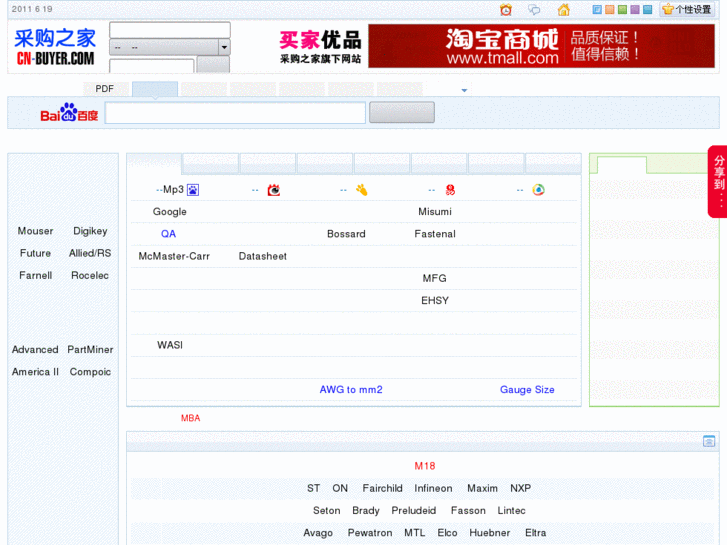Open the Fastenal link
The image size is (727, 545).
click(435, 234)
